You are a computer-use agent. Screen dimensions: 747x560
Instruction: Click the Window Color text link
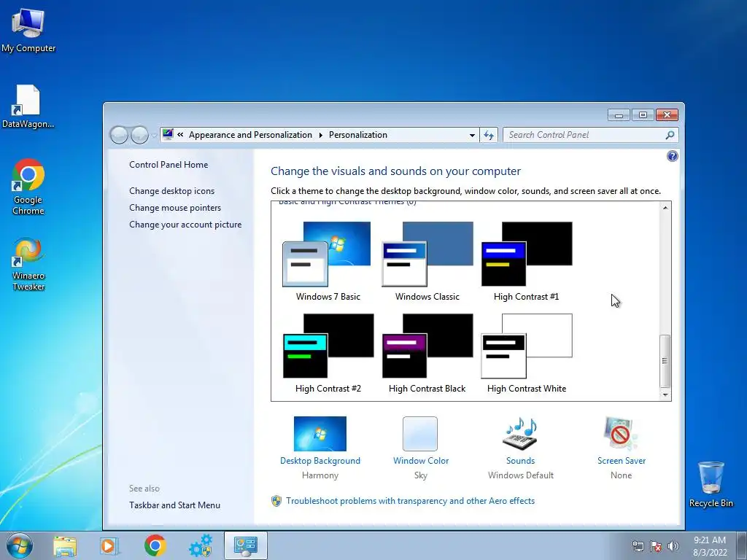pos(421,461)
